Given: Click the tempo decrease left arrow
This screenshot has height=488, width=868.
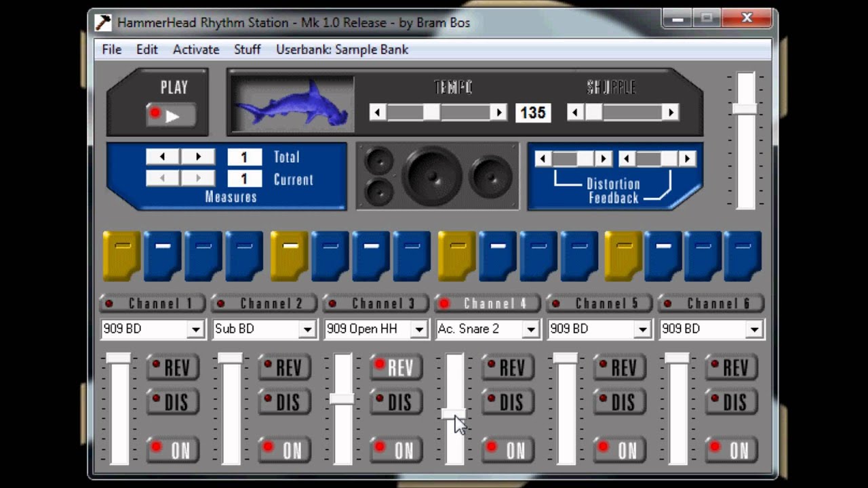Looking at the screenshot, I should tap(378, 113).
